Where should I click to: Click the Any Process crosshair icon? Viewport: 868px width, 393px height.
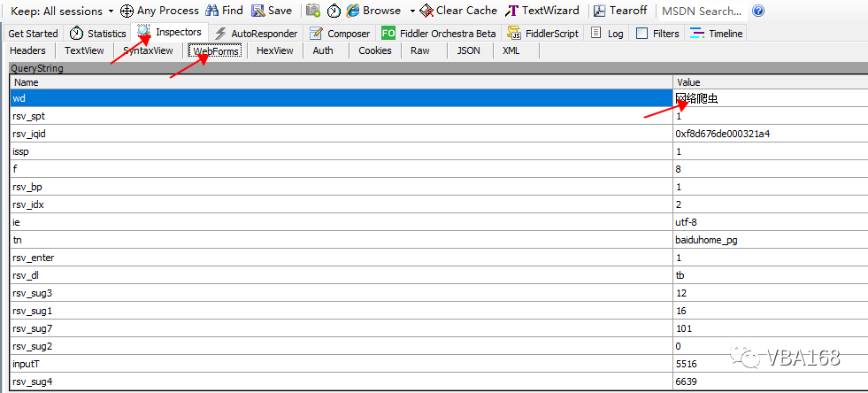(127, 11)
